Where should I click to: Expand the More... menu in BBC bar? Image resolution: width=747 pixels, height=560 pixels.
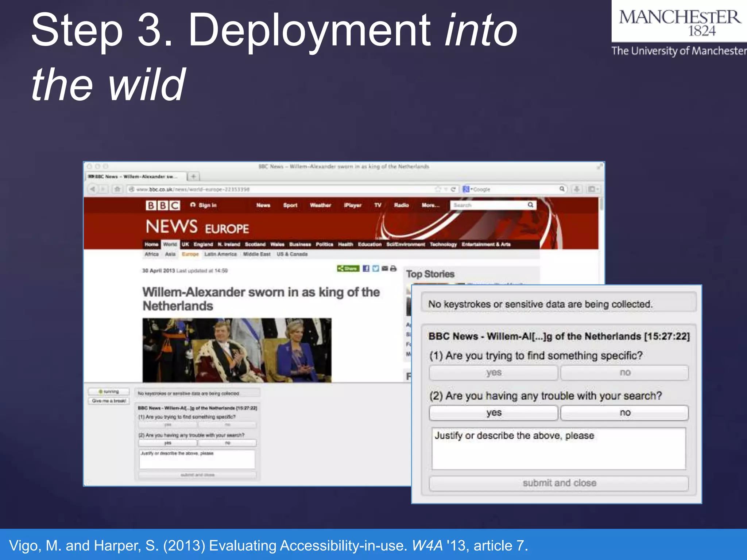click(x=430, y=205)
